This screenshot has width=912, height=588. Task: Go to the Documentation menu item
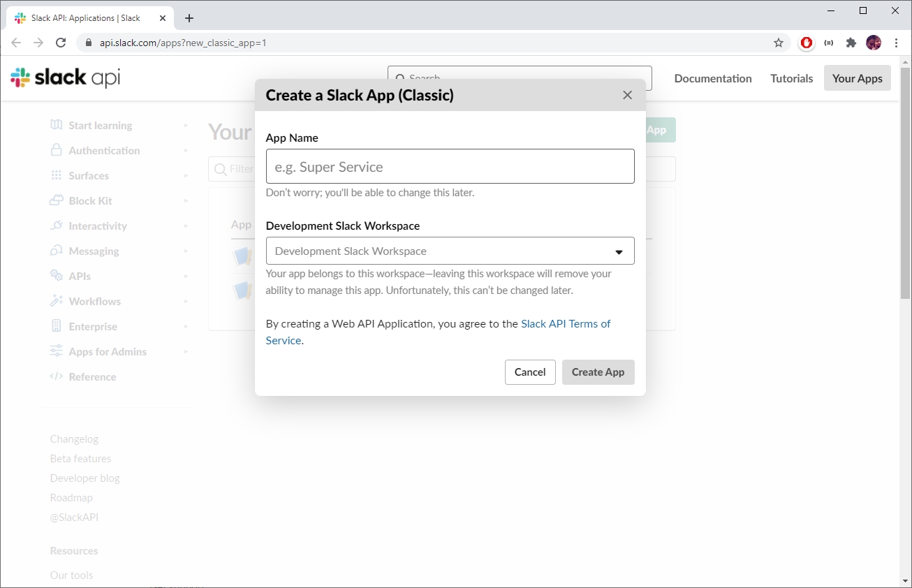(x=712, y=78)
